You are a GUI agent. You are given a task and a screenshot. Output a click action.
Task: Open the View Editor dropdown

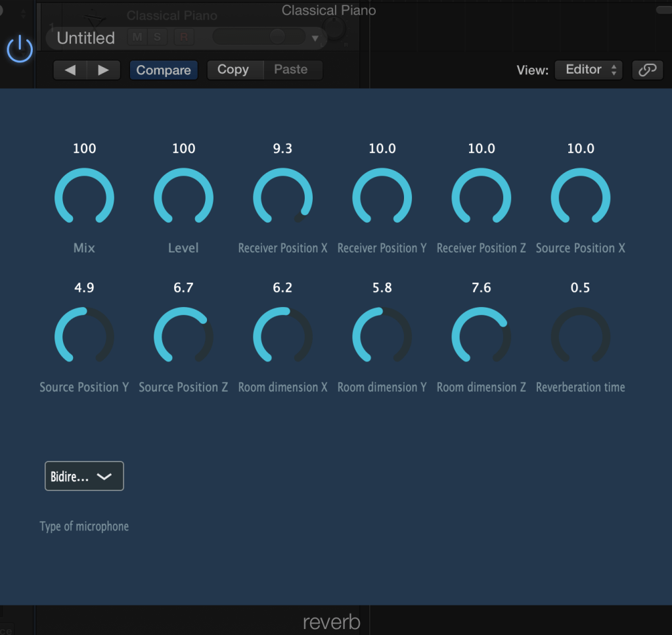pyautogui.click(x=588, y=70)
